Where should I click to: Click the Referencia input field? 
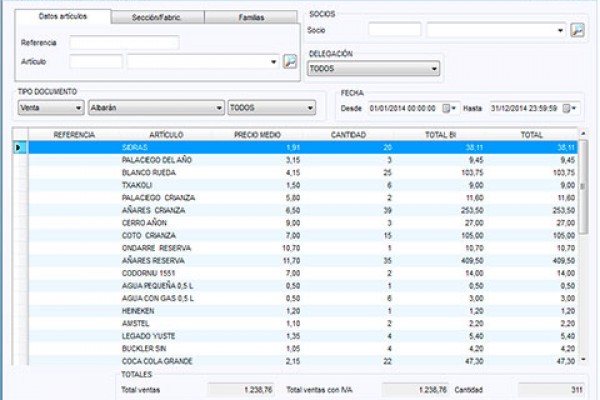tap(124, 42)
